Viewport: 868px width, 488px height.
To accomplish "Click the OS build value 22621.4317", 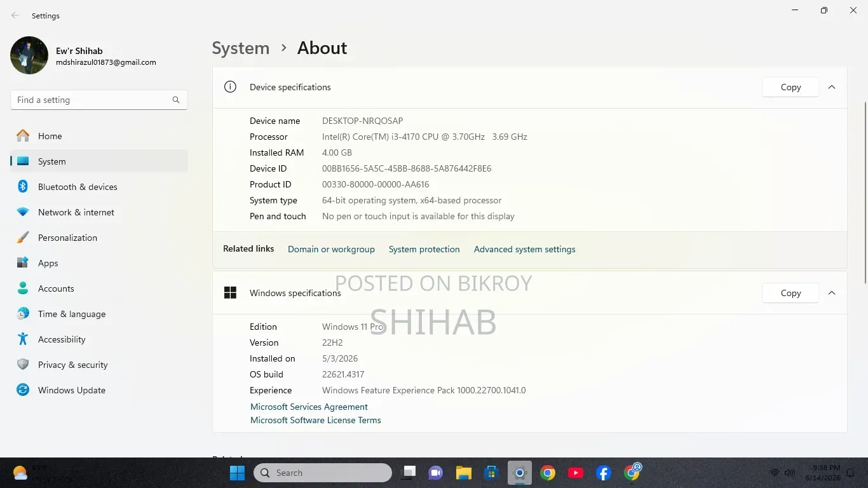I will click(x=343, y=374).
